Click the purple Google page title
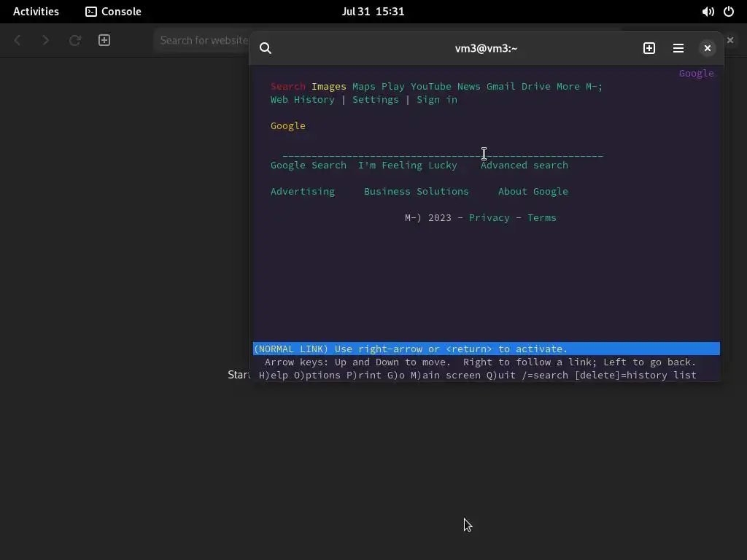747x560 pixels. [x=696, y=74]
